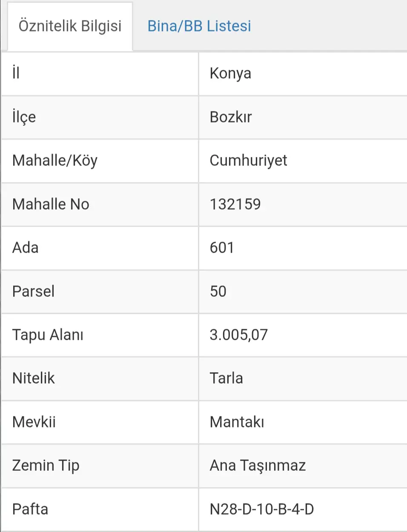Click the Cumhuriyet neighborhood value
This screenshot has height=532, width=407.
tap(248, 161)
